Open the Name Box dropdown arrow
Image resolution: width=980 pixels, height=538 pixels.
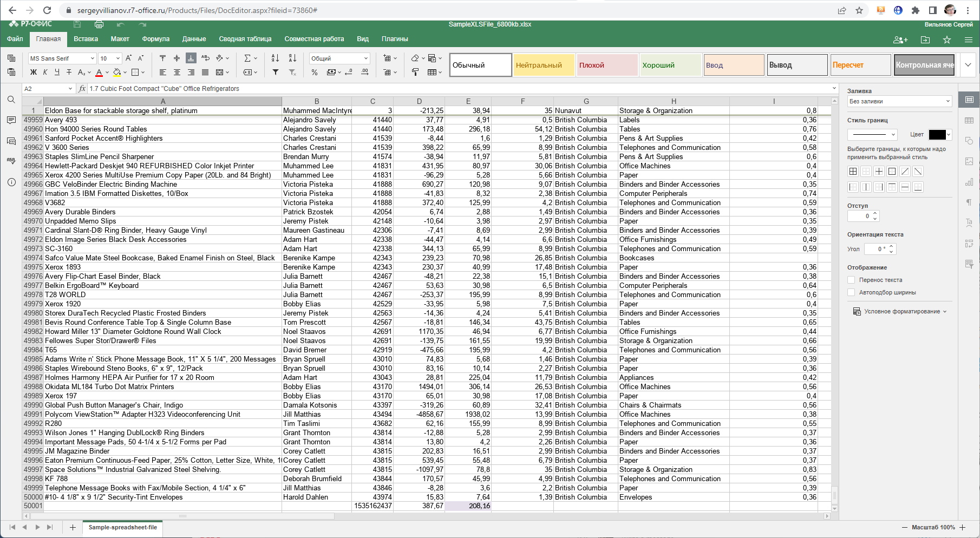pyautogui.click(x=70, y=89)
